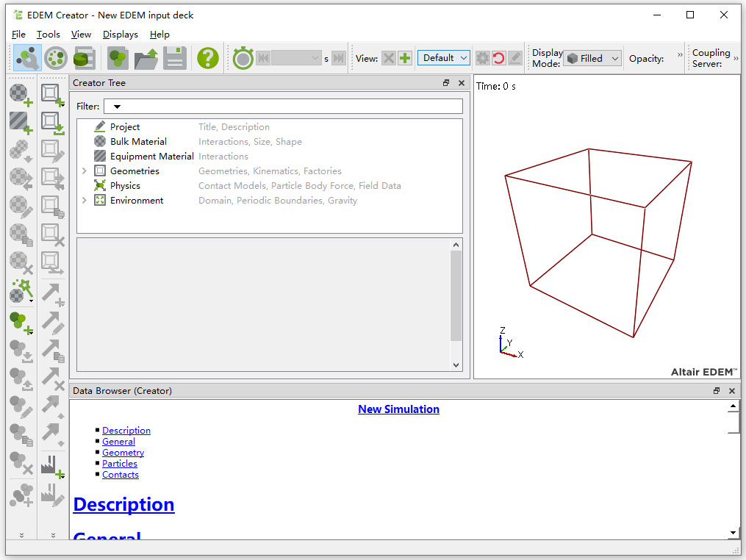Delete view with the X button
Viewport: 746px width, 560px height.
[x=389, y=58]
